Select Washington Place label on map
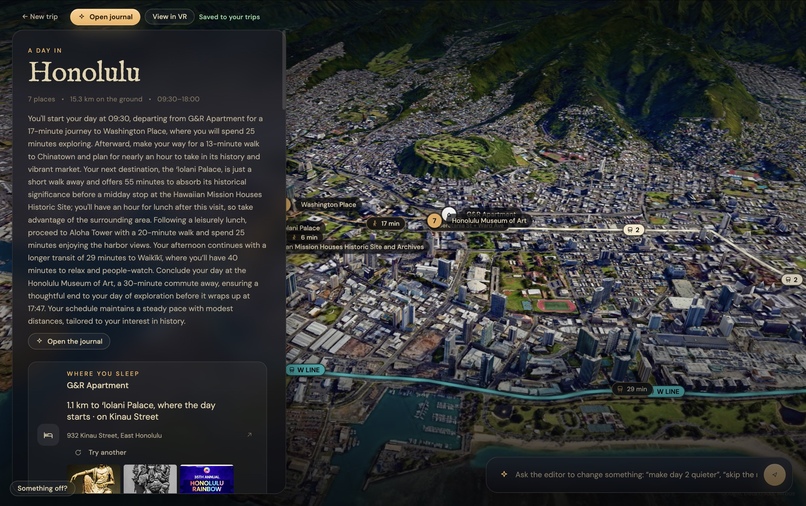 [x=328, y=204]
